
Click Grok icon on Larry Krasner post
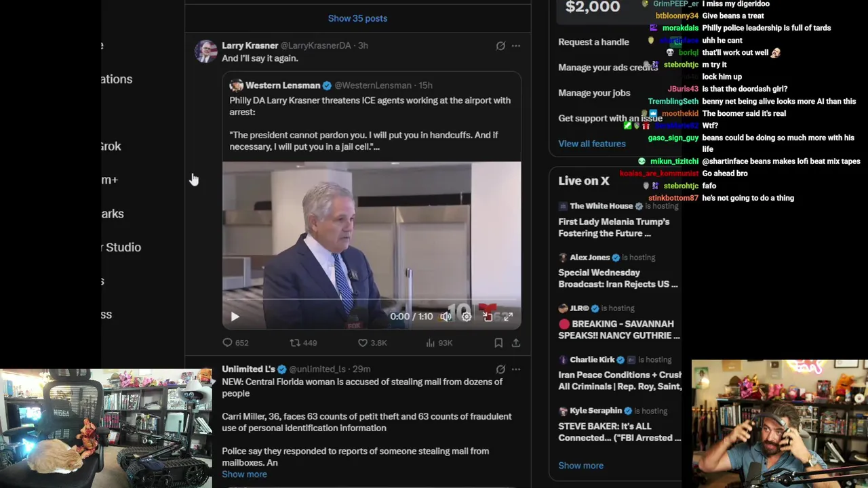pyautogui.click(x=500, y=46)
